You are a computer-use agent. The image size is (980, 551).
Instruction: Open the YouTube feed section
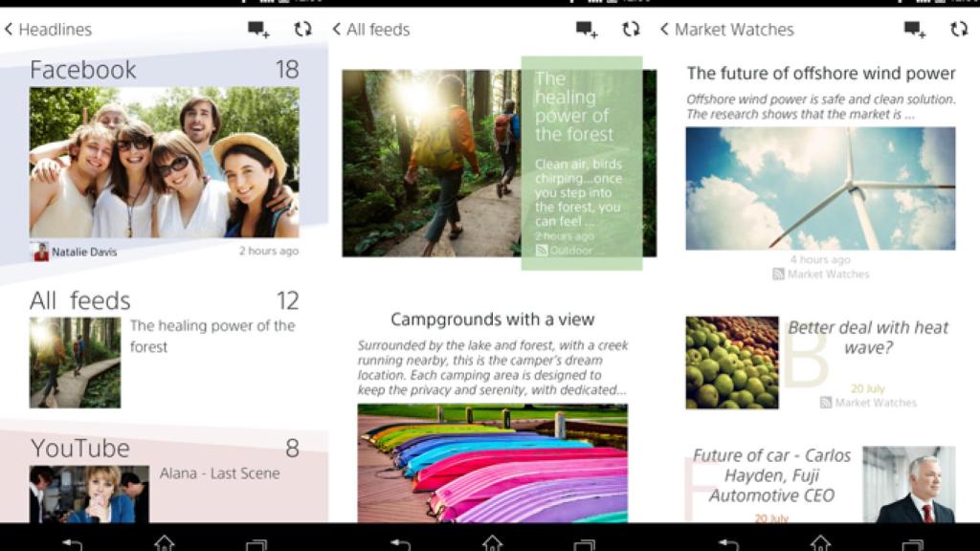pyautogui.click(x=80, y=446)
